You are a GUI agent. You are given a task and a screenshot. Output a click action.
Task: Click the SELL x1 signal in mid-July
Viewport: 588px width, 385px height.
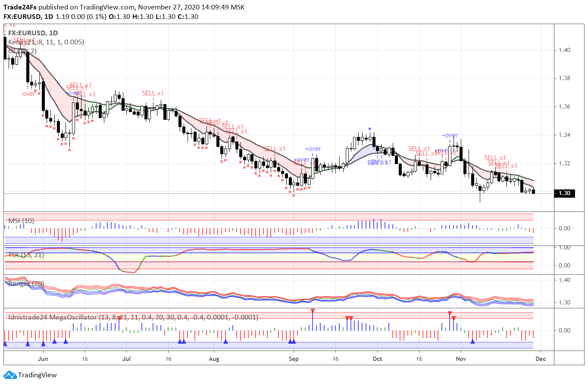coord(153,93)
